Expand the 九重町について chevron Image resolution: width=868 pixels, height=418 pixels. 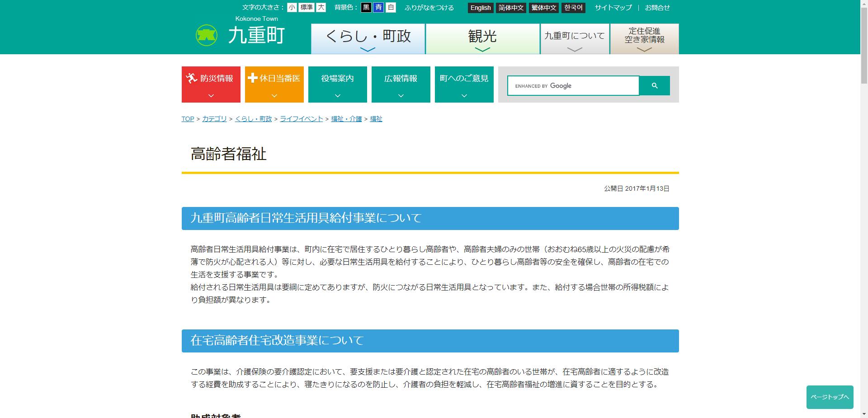(x=574, y=49)
